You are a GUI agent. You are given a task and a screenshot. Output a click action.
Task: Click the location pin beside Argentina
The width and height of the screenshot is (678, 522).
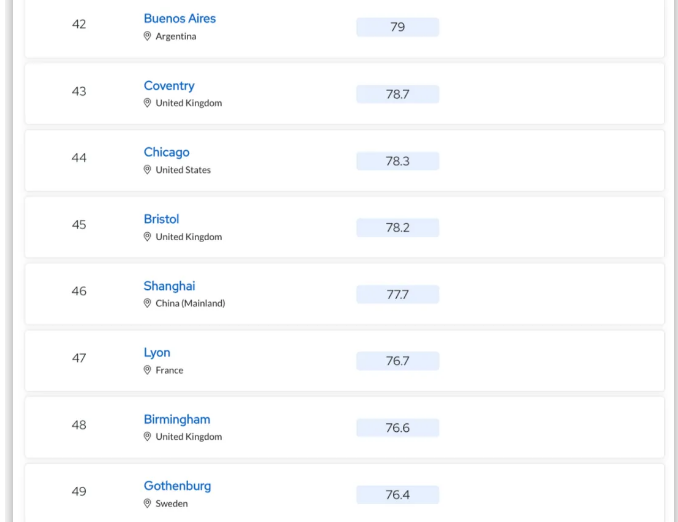pos(147,36)
